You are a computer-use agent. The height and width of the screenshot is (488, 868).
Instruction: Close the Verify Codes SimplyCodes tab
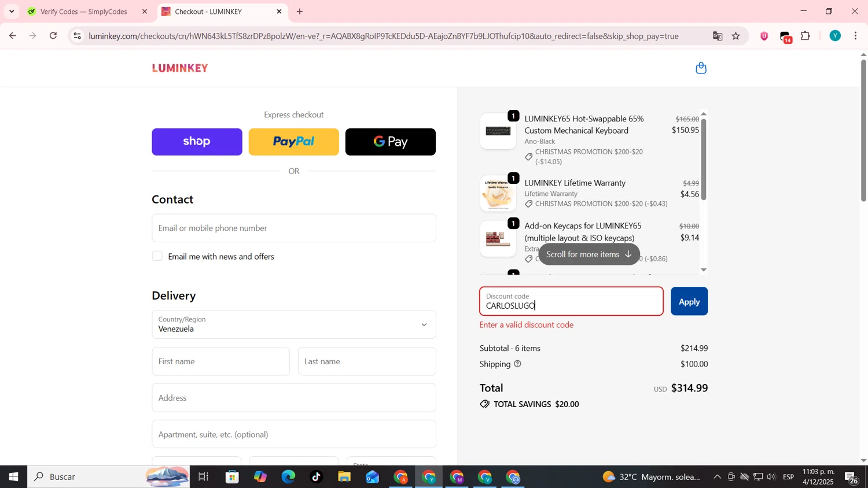click(145, 12)
